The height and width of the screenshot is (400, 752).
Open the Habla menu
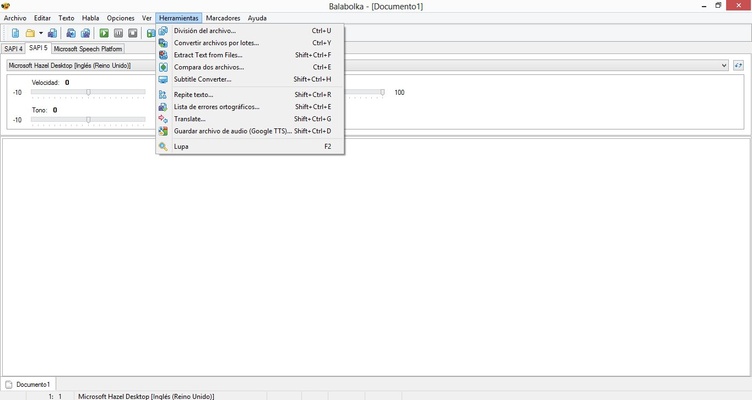90,18
